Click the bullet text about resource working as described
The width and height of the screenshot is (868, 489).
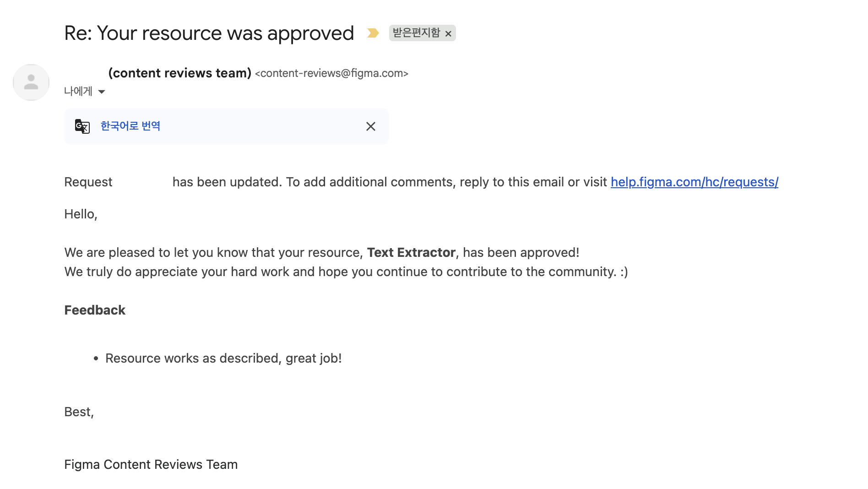point(223,358)
